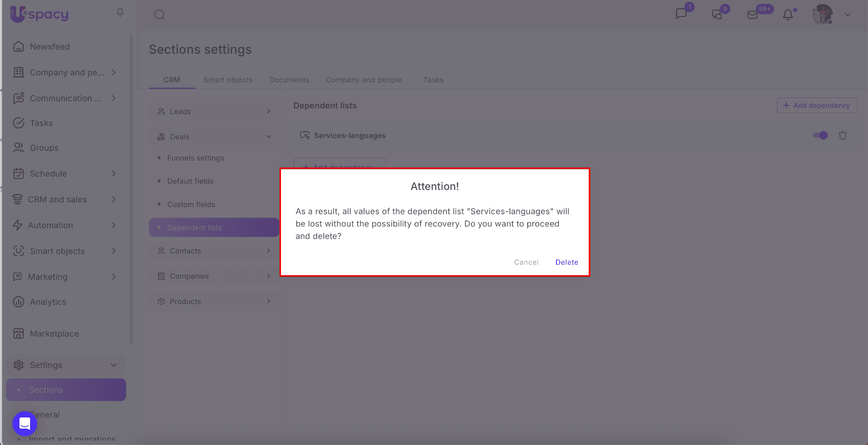Viewport: 868px width, 445px height.
Task: Confirm with the Delete button
Action: (567, 262)
